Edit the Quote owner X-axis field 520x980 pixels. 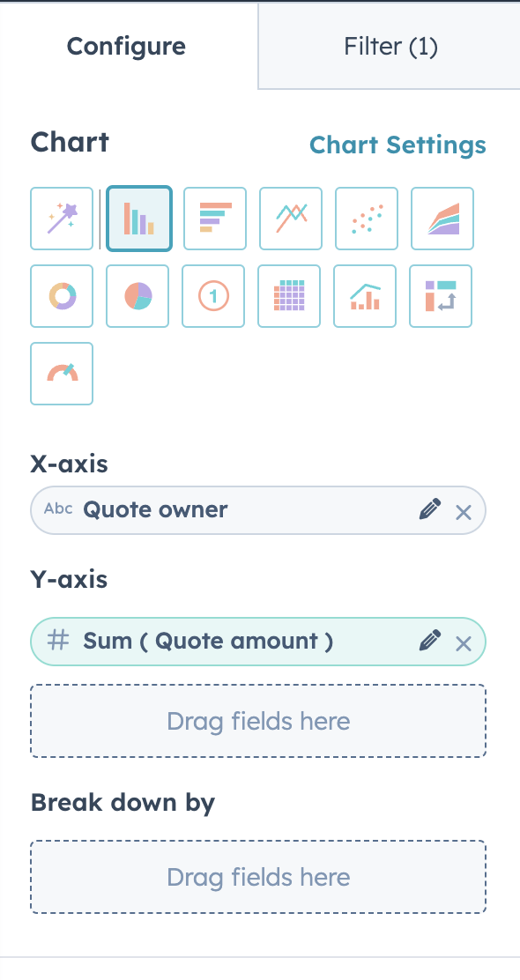tap(429, 509)
